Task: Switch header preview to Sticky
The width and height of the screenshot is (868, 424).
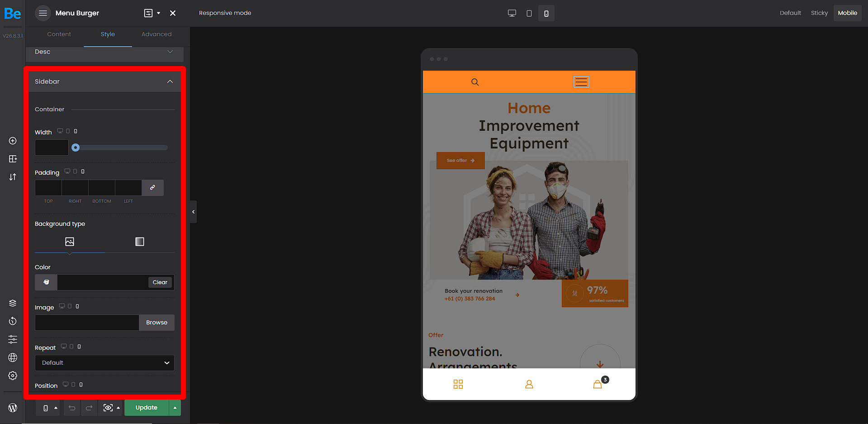Action: pyautogui.click(x=819, y=13)
